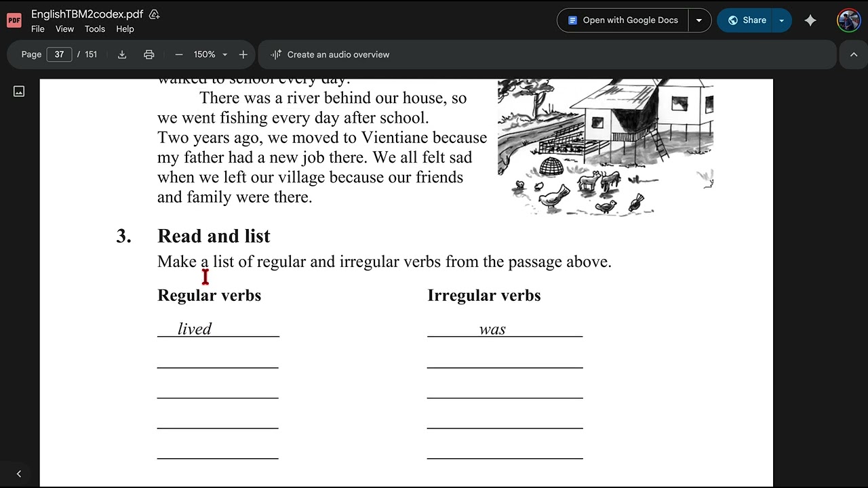Expand the Share options arrow

click(782, 20)
